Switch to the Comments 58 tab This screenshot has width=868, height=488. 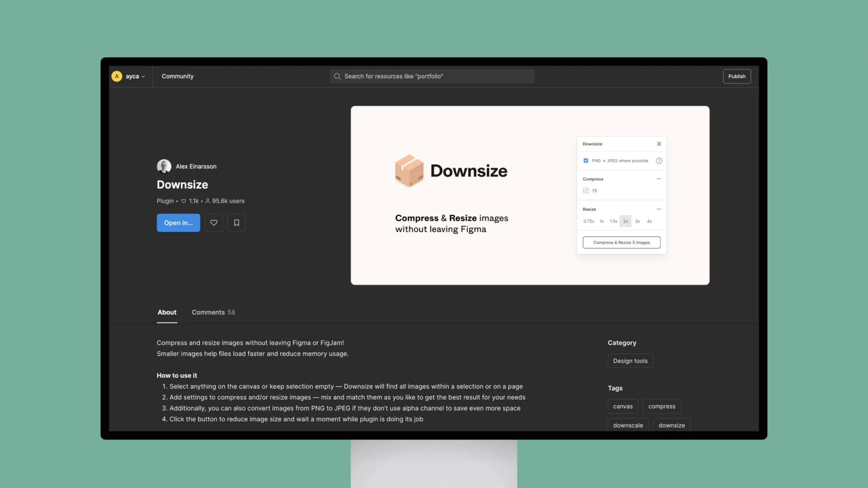coord(213,312)
